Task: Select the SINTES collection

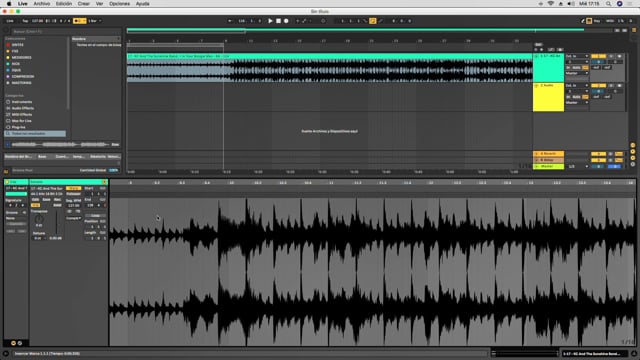Action: point(18,45)
